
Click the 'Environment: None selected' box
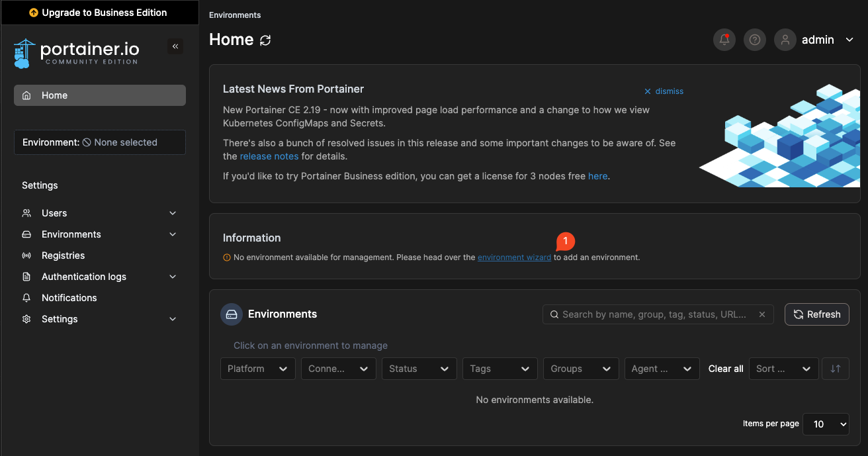(x=100, y=142)
